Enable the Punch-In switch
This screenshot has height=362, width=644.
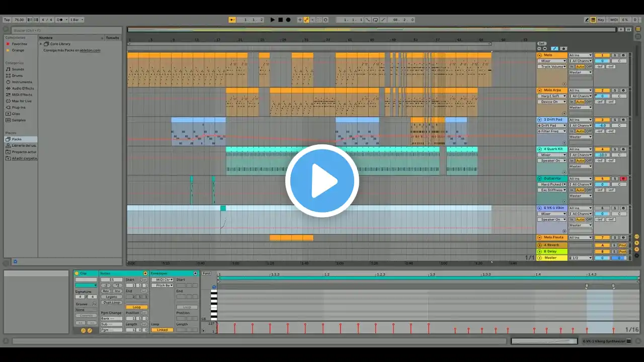(368, 20)
